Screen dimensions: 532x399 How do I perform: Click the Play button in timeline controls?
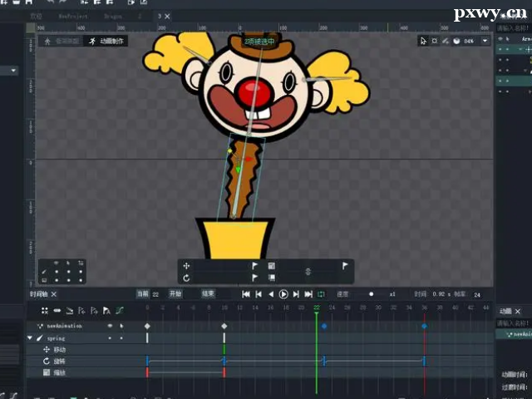click(283, 294)
